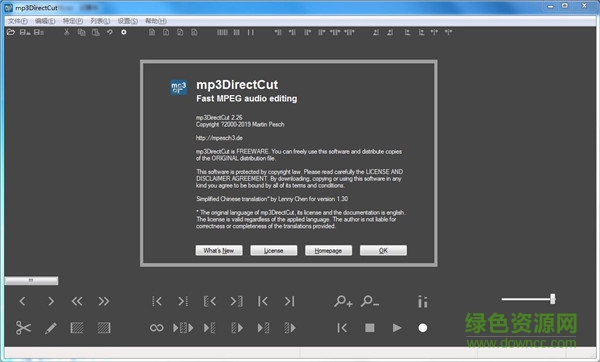Jump to selection end bracket arrow
Image resolution: width=600 pixels, height=362 pixels.
(236, 302)
